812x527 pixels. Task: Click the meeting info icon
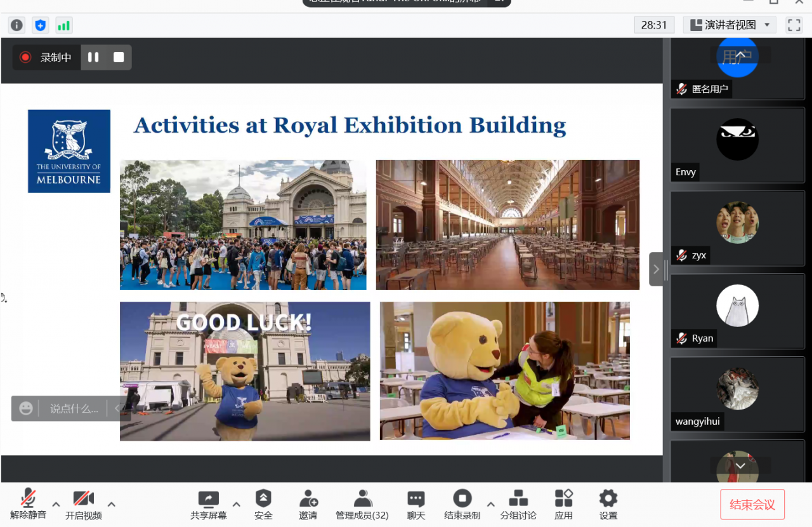coord(17,25)
